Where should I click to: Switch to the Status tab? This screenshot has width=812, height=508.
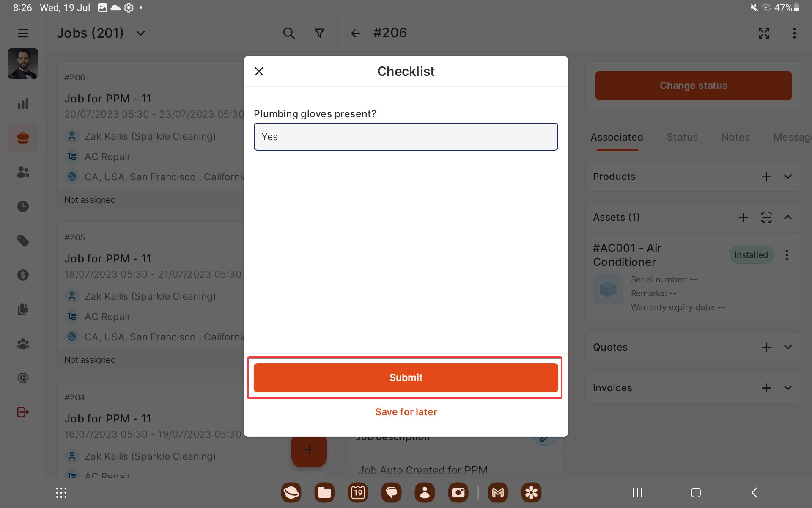(682, 137)
